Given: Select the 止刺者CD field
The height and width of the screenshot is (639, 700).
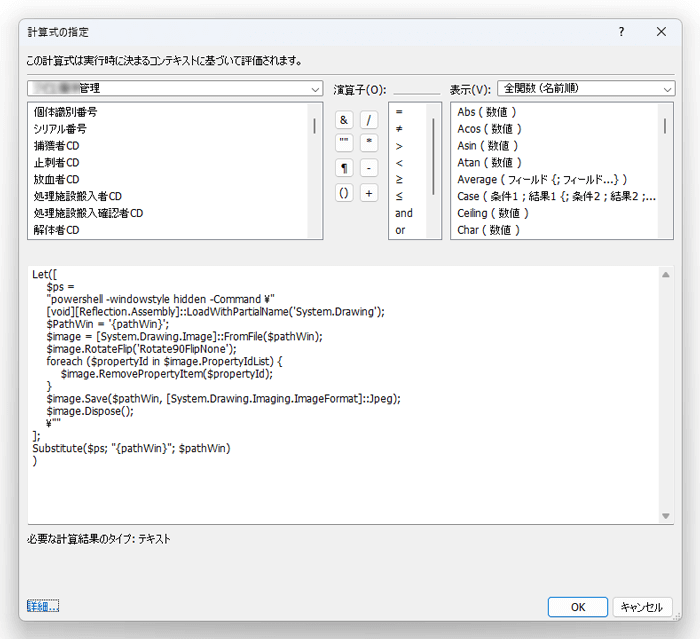Looking at the screenshot, I should point(56,163).
